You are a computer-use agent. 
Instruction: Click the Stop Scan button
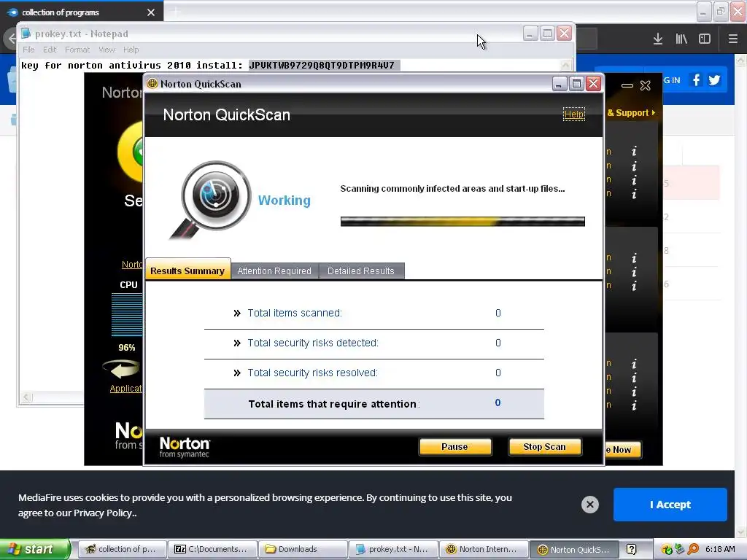[x=544, y=447]
